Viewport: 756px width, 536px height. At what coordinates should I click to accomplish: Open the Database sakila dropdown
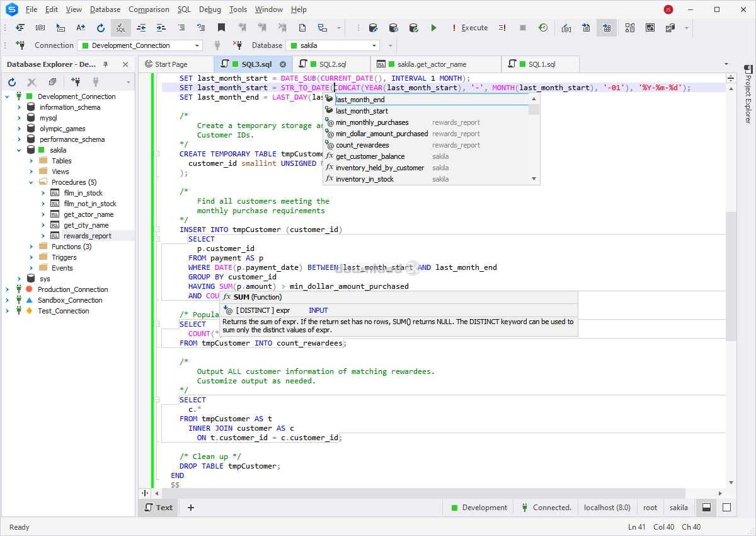[375, 45]
